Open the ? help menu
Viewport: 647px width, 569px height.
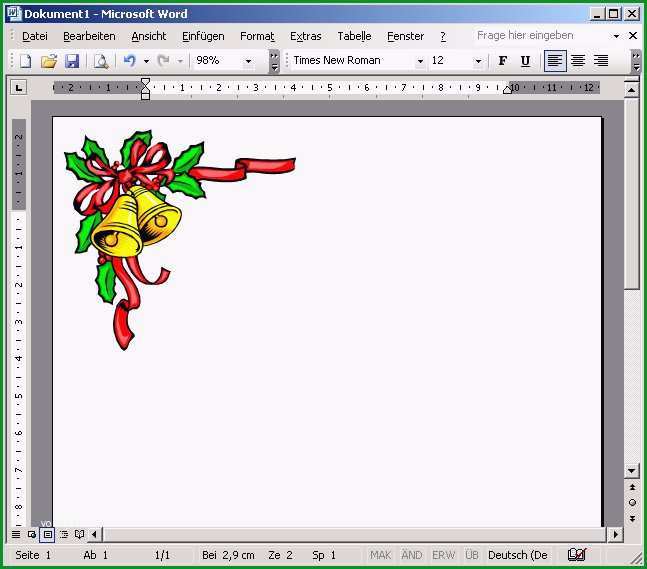(443, 36)
